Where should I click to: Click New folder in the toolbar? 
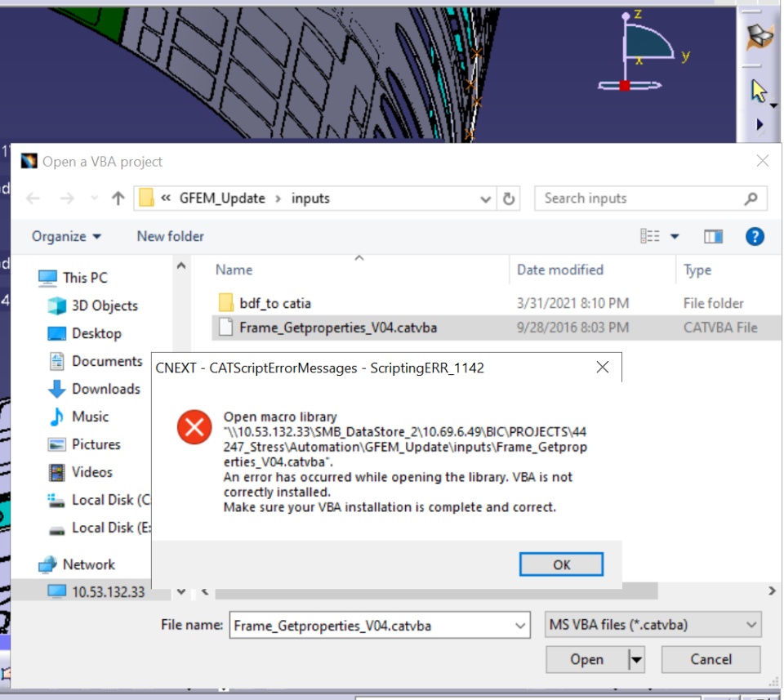pyautogui.click(x=171, y=236)
